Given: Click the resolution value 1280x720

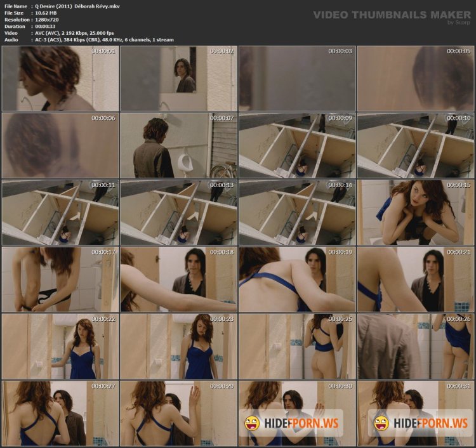Looking at the screenshot, I should (x=47, y=20).
